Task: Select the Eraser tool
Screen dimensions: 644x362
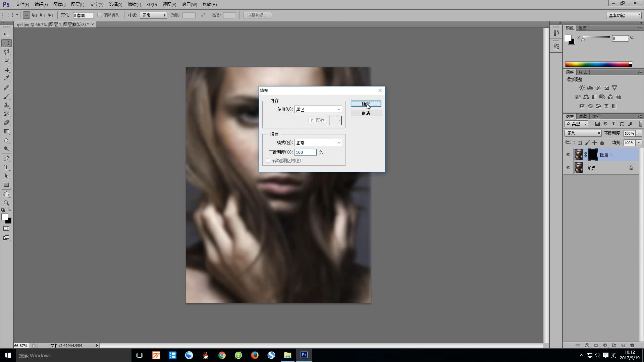Action: point(6,123)
